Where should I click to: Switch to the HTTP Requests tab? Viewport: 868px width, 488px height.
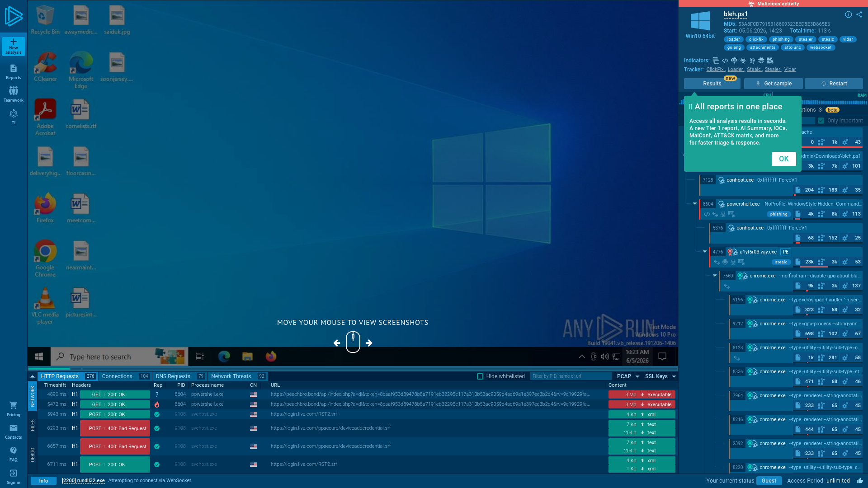68,376
